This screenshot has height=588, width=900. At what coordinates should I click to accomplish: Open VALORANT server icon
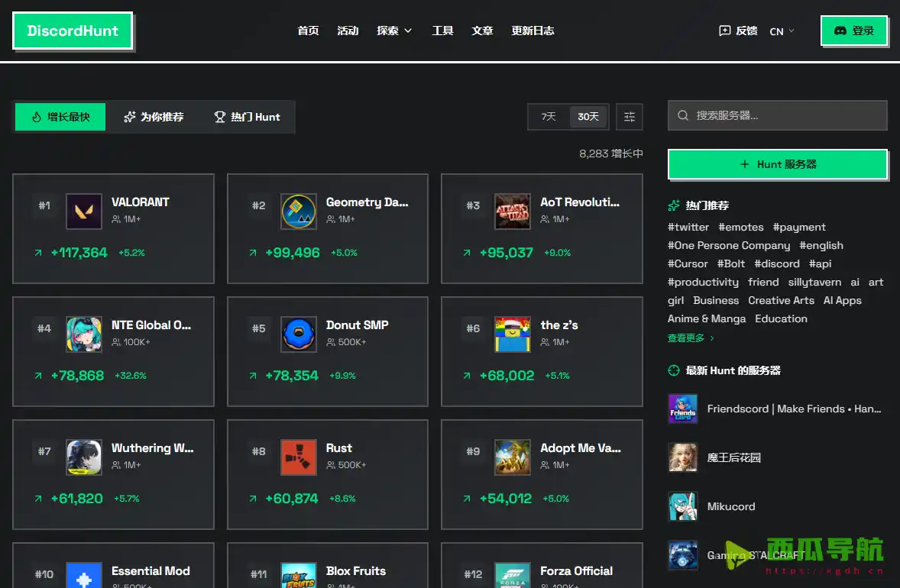coord(84,211)
